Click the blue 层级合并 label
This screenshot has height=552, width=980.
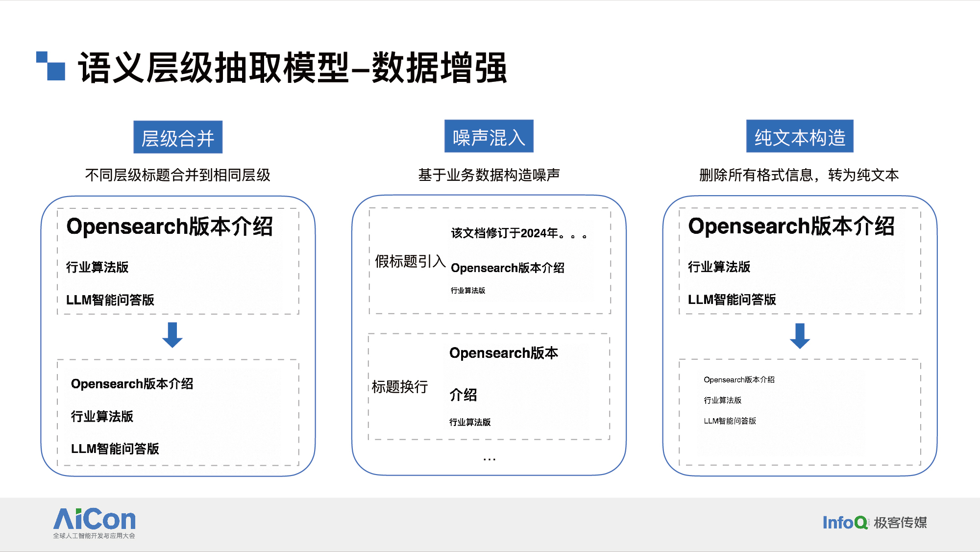[x=178, y=137]
